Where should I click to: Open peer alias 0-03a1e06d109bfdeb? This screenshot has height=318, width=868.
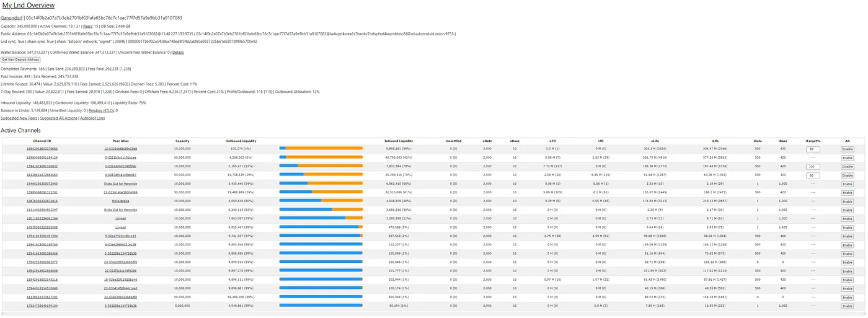(120, 167)
